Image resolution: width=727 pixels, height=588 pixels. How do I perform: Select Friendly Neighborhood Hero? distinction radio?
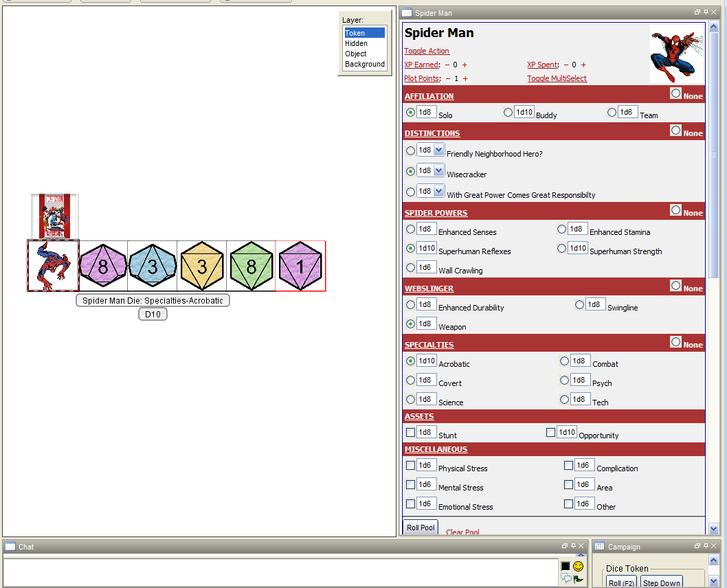[x=410, y=150]
